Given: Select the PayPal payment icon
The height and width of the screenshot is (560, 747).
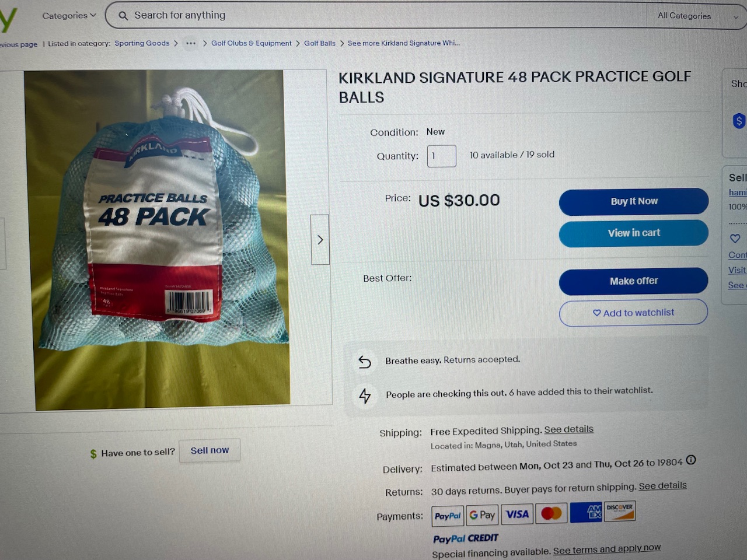Looking at the screenshot, I should tap(448, 516).
